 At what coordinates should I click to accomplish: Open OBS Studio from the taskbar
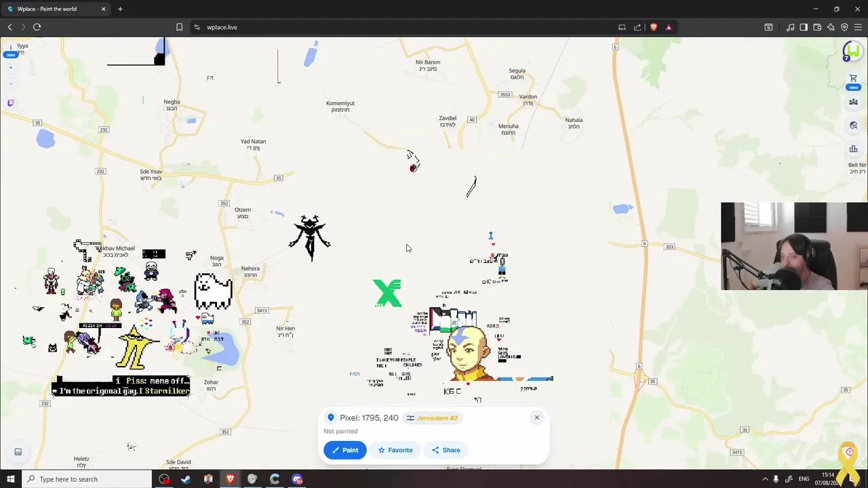164,479
